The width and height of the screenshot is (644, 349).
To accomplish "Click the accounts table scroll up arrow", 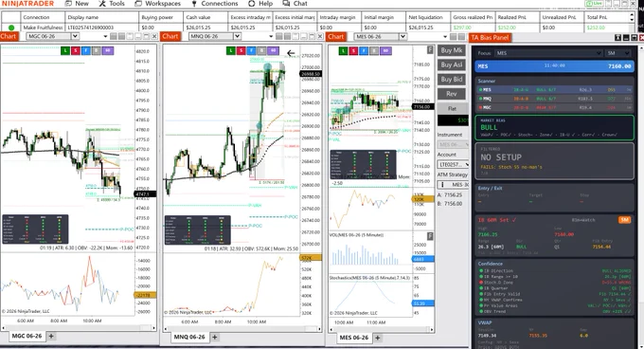I will pyautogui.click(x=632, y=14).
